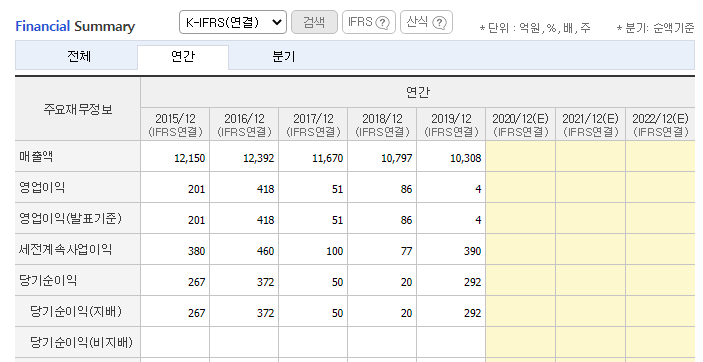Click the 검색 search button
This screenshot has width=703, height=362.
pos(314,22)
